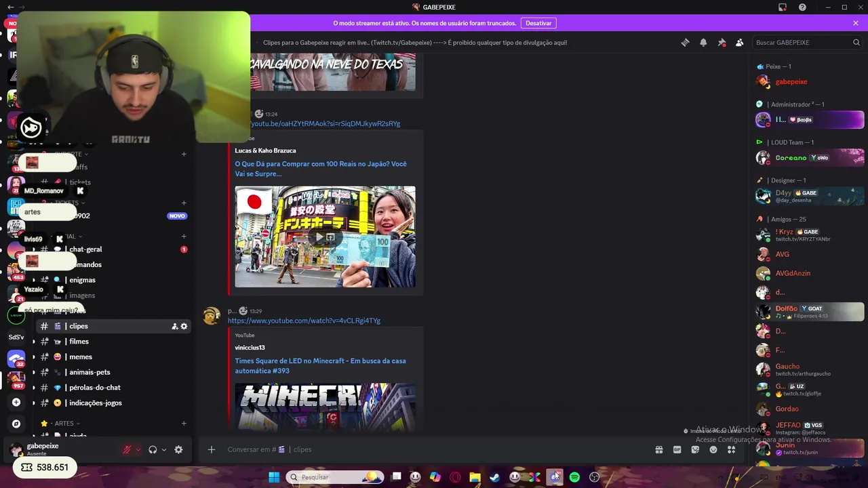Open the Threads icon in channel header
This screenshot has width=868, height=488.
pyautogui.click(x=685, y=42)
